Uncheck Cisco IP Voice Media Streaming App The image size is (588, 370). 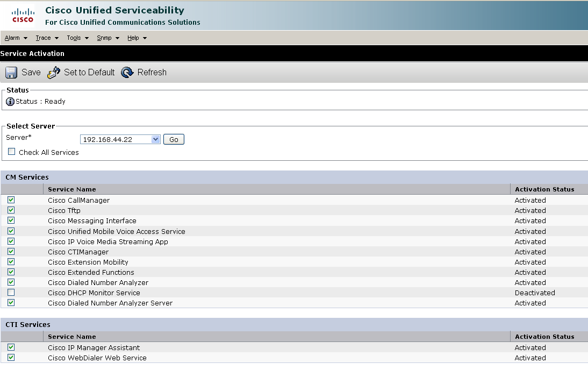coord(11,241)
